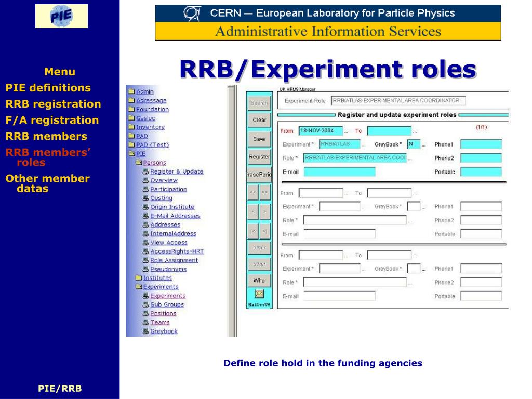532x399 pixels.
Task: Collapse the Experiments folder
Action: (x=139, y=287)
